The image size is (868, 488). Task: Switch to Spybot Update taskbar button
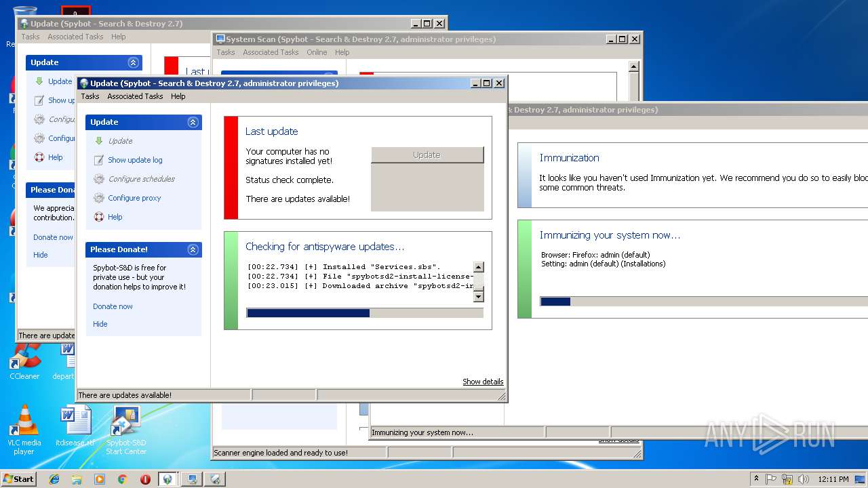[x=167, y=479]
